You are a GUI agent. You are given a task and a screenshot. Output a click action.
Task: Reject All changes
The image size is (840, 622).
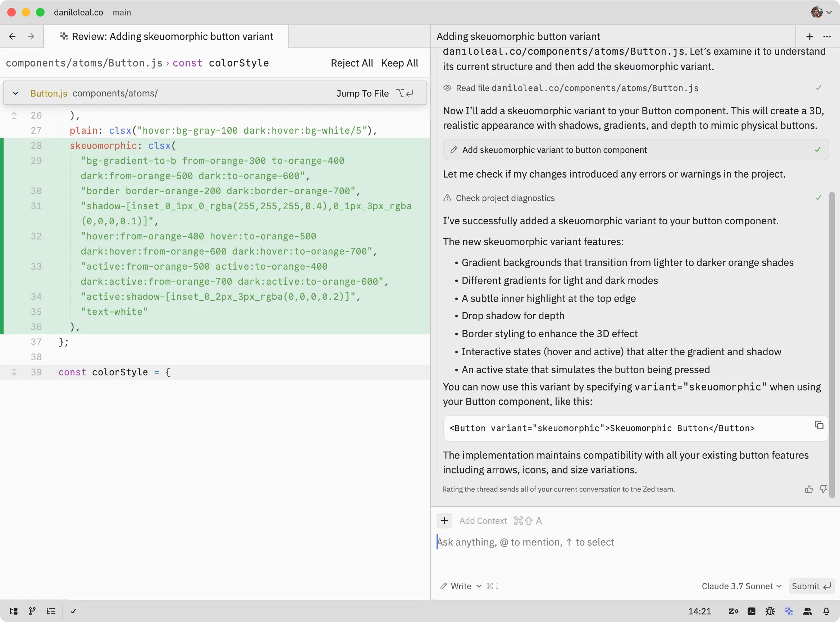[x=352, y=63]
